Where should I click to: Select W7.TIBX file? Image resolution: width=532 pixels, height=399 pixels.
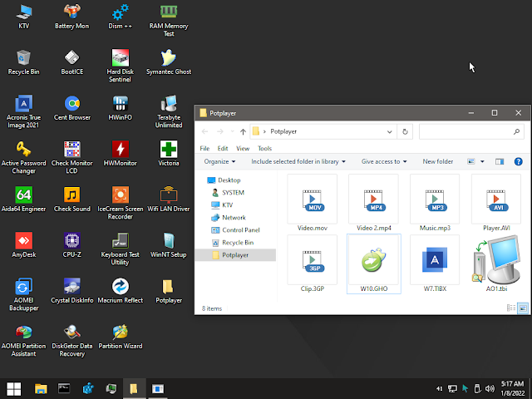(x=435, y=264)
